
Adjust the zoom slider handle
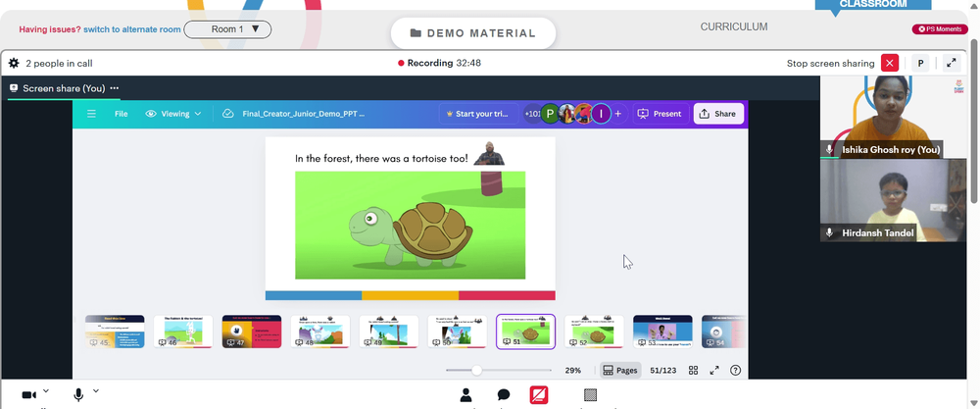[x=477, y=370]
